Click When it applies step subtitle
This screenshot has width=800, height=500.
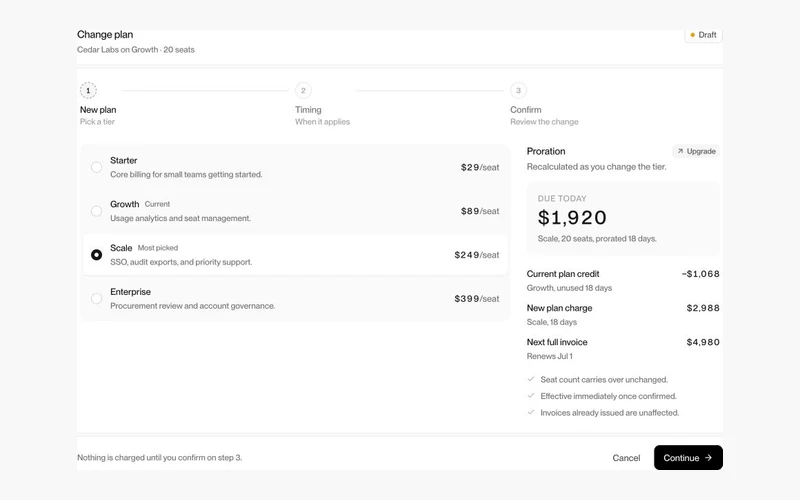(x=322, y=122)
